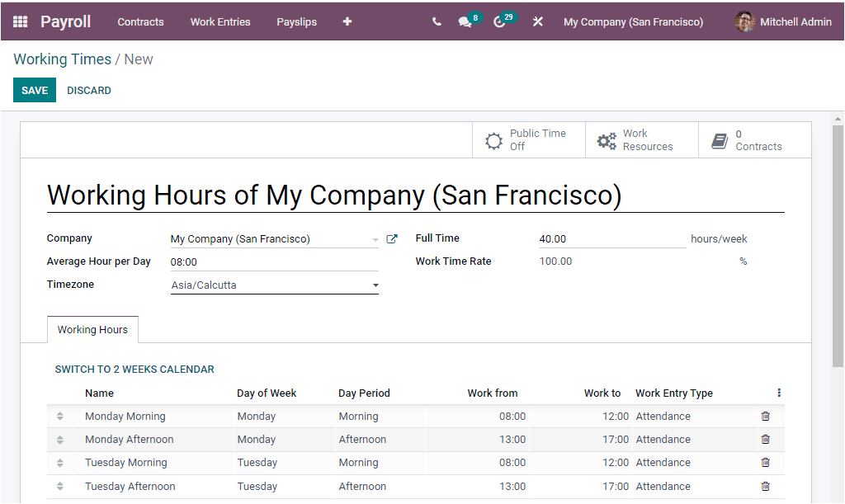Open the messages icon showing 8 unread
This screenshot has width=845, height=504.
(465, 21)
